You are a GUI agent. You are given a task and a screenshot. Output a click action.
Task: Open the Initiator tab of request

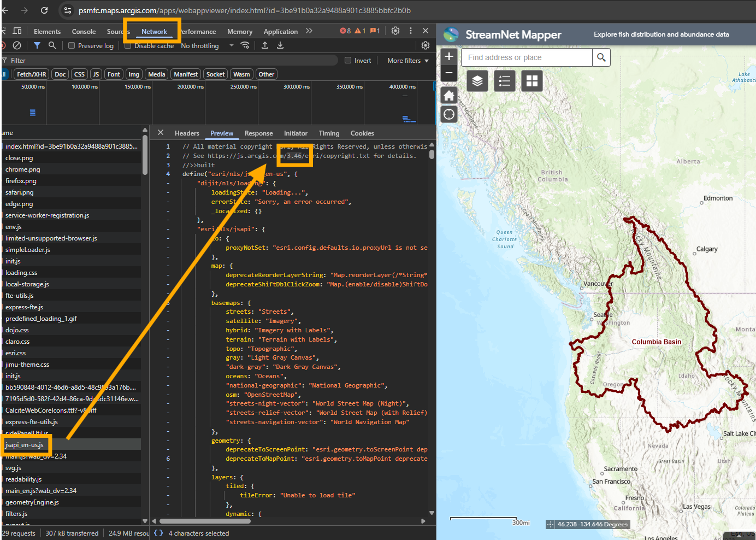point(296,133)
